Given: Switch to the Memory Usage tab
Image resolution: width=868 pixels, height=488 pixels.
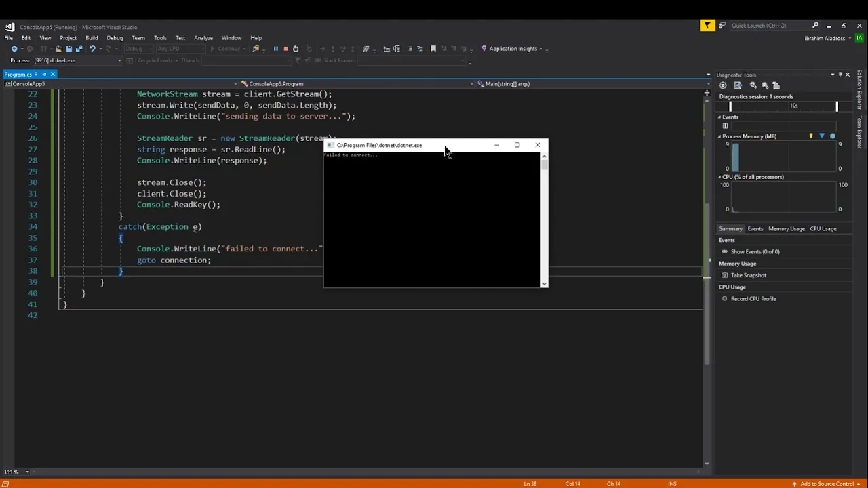Looking at the screenshot, I should point(786,229).
